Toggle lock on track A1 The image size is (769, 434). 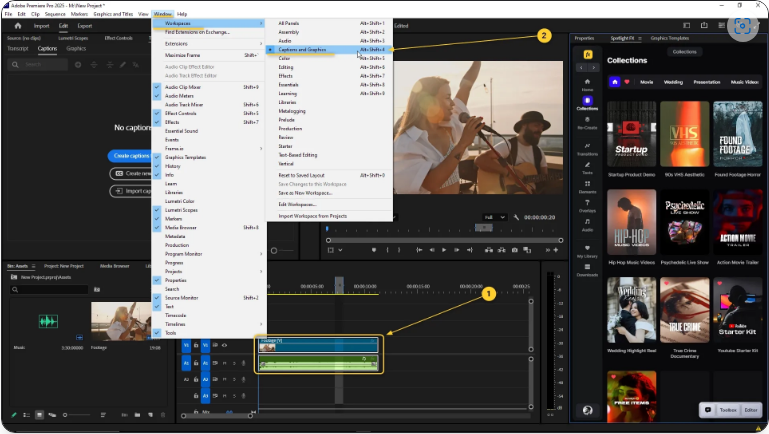pyautogui.click(x=196, y=363)
